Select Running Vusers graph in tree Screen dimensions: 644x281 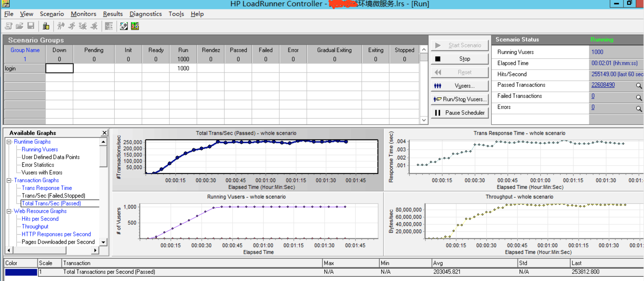point(40,149)
